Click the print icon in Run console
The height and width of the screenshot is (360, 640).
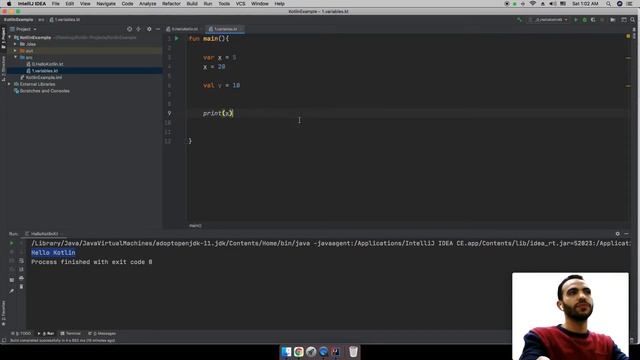pyautogui.click(x=21, y=278)
